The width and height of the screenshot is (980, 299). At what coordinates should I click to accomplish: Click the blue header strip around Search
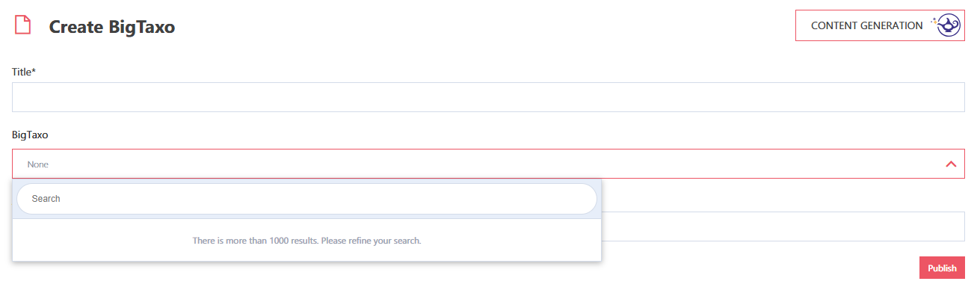pos(306,199)
